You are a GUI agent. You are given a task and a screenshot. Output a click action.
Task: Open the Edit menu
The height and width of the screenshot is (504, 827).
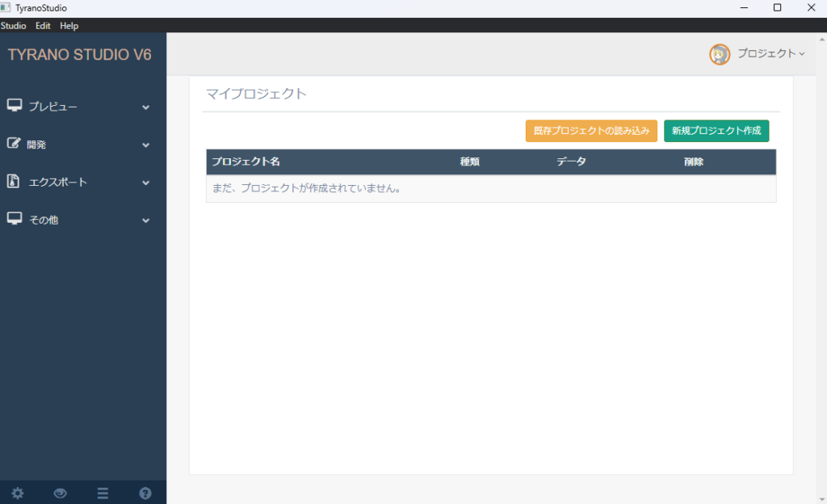43,26
